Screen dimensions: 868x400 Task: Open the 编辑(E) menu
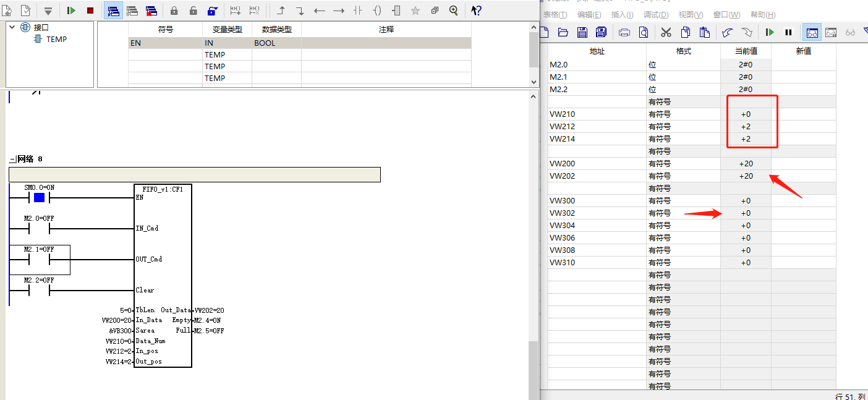click(x=589, y=15)
